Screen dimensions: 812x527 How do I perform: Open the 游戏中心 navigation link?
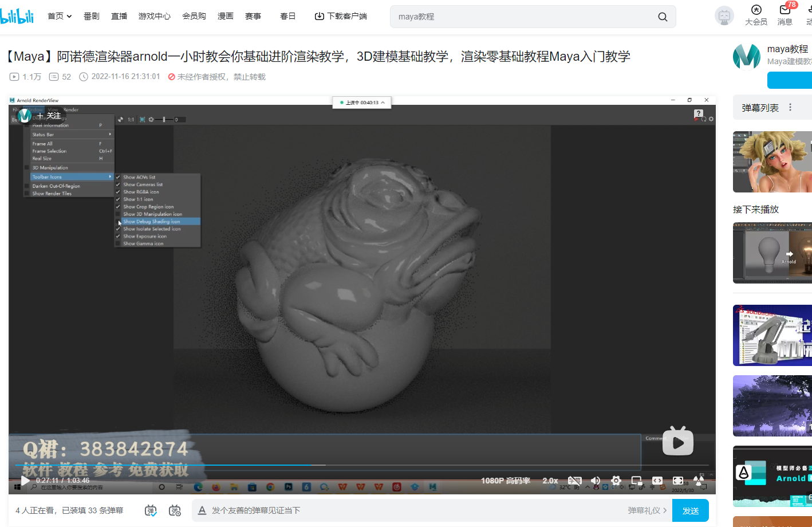(155, 16)
